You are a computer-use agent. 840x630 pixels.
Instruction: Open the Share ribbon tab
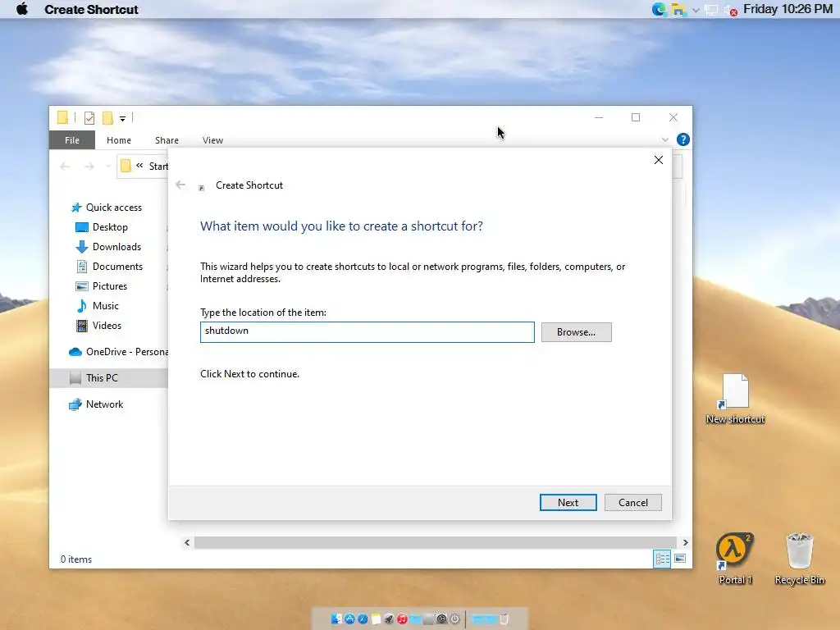tap(167, 140)
